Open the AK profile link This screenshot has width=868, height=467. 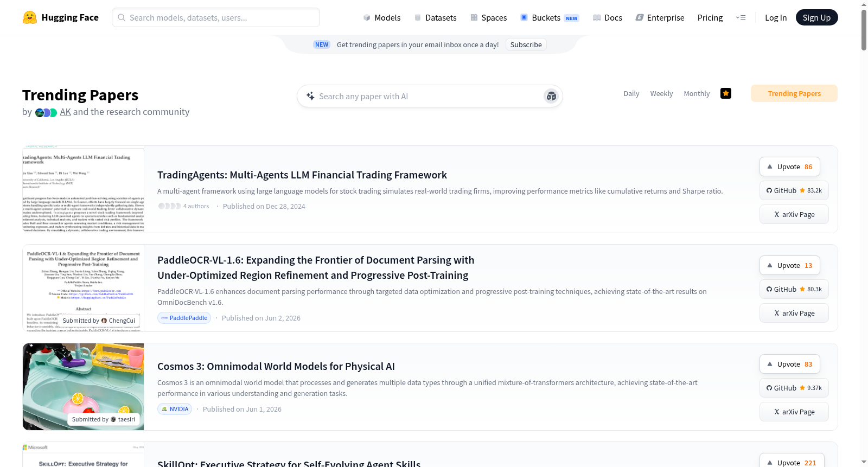tap(66, 112)
